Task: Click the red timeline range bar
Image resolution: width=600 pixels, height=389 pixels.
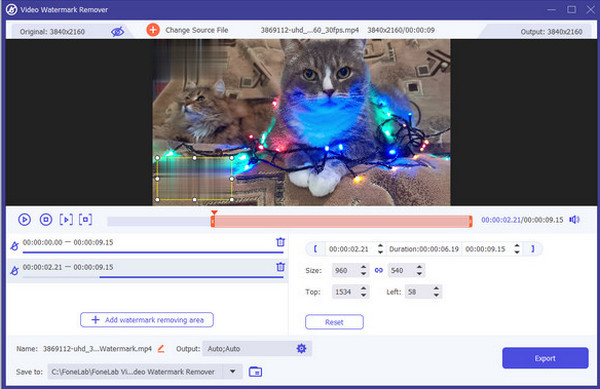Action: [341, 221]
